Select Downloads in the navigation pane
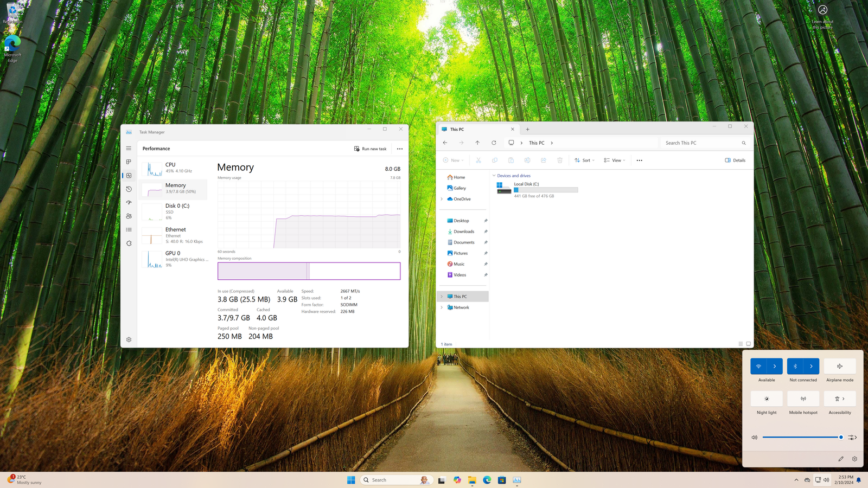868x488 pixels. coord(463,232)
